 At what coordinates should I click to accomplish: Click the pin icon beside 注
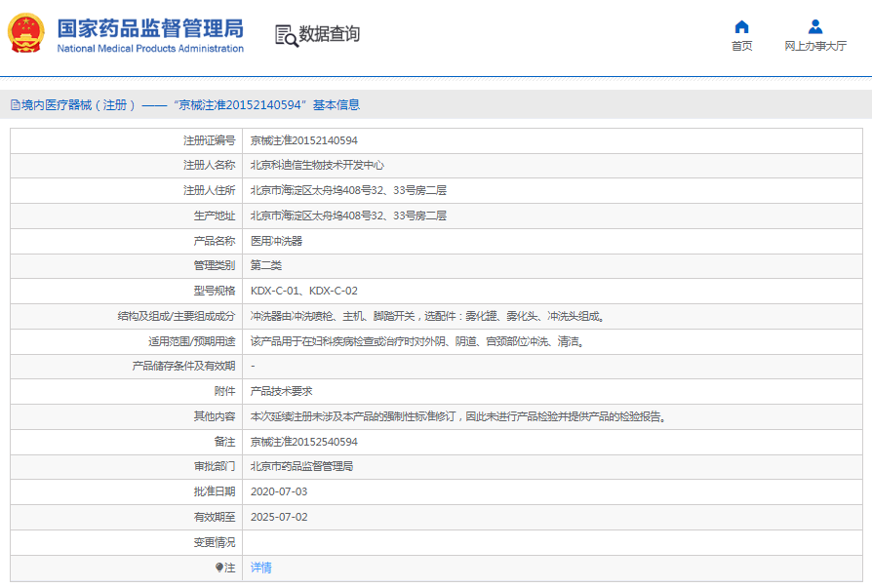pyautogui.click(x=219, y=568)
